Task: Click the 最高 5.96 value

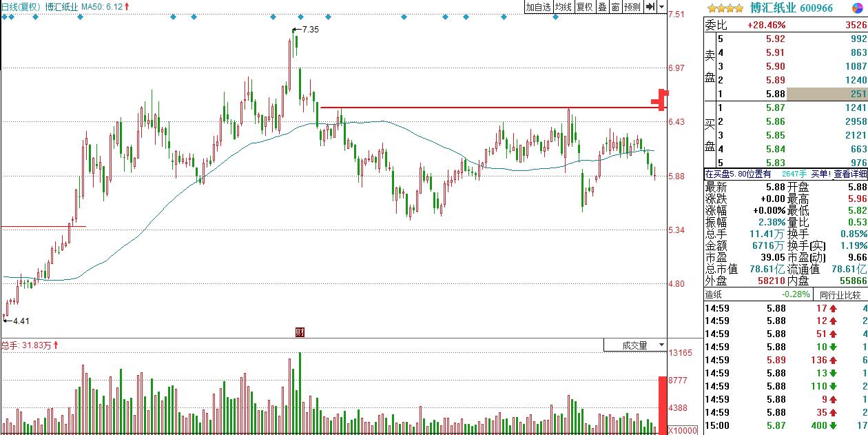Action: click(x=857, y=199)
